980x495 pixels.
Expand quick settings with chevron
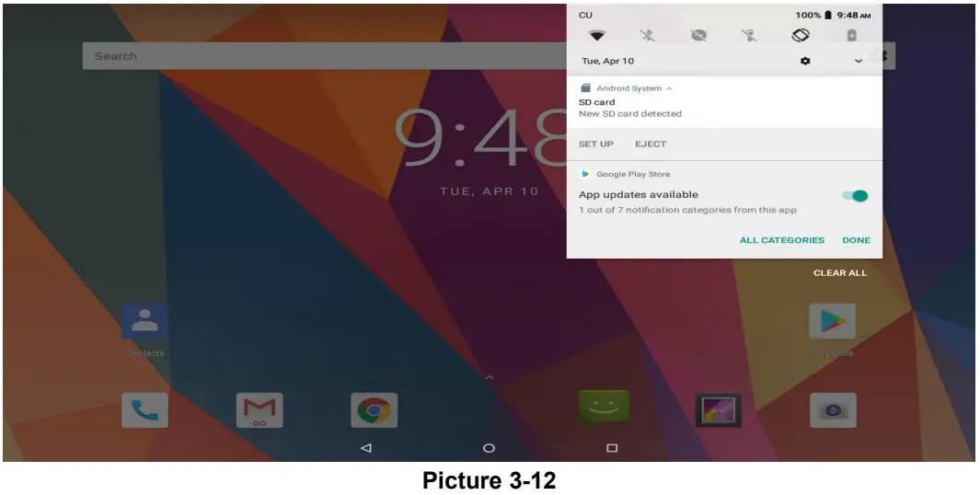tap(859, 61)
